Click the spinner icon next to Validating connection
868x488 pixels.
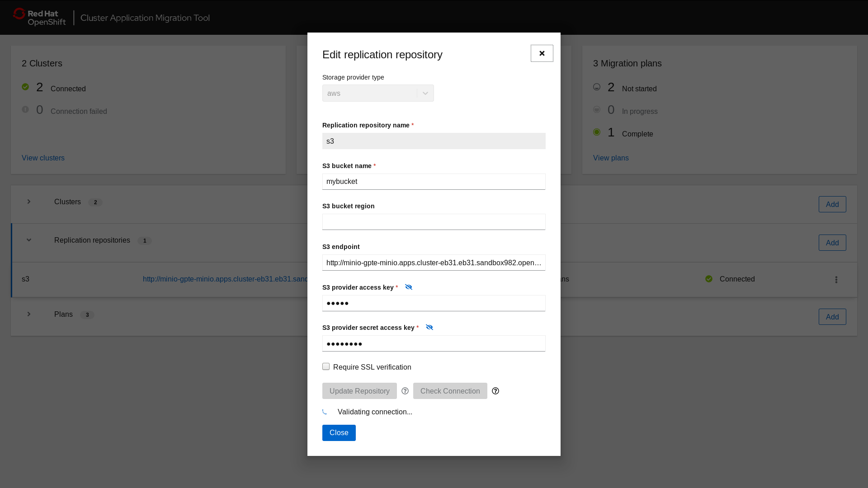[325, 412]
